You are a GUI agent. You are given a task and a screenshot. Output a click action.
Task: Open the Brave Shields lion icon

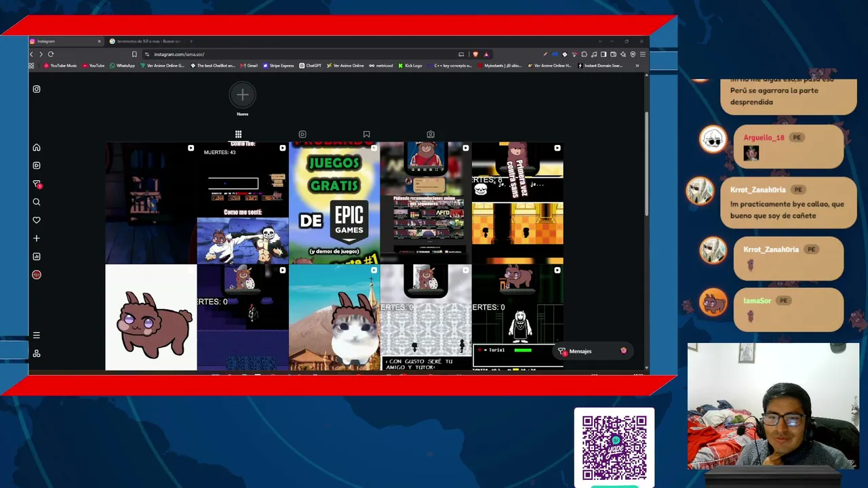(x=475, y=54)
